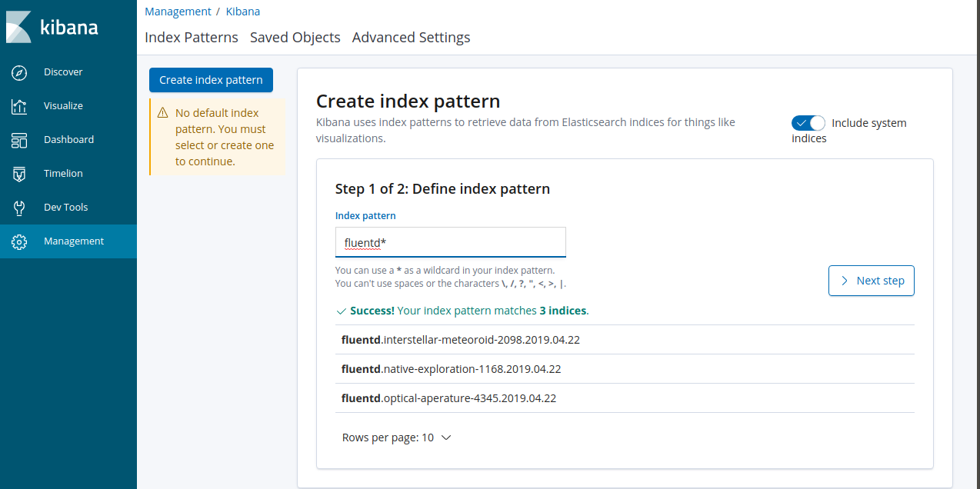Follow the Kibana breadcrumb link
Screen dimensions: 980x489
pos(243,12)
